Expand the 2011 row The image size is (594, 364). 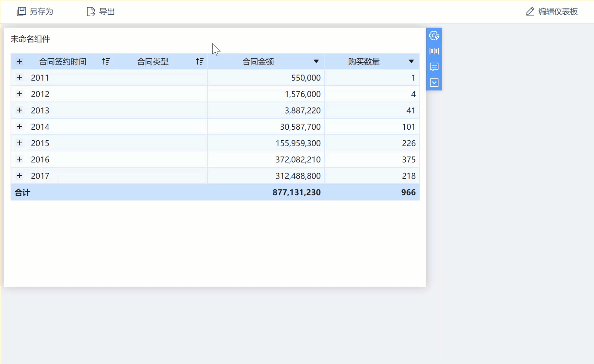[x=20, y=78]
